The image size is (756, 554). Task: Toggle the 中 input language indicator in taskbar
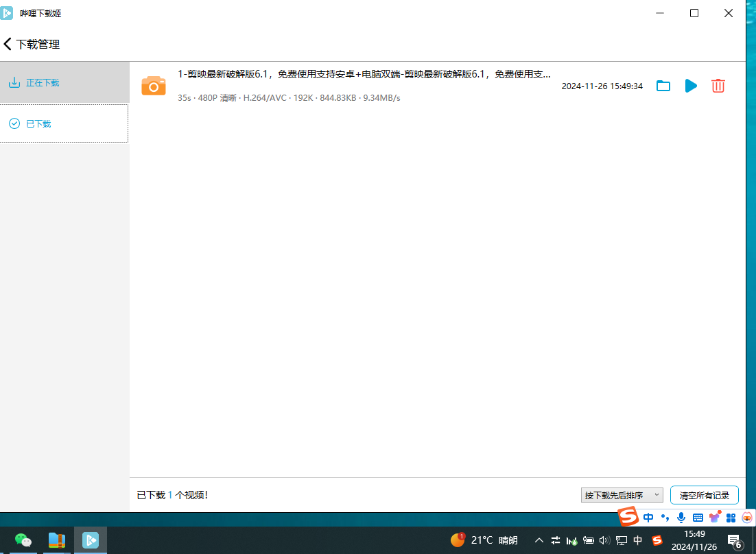638,540
